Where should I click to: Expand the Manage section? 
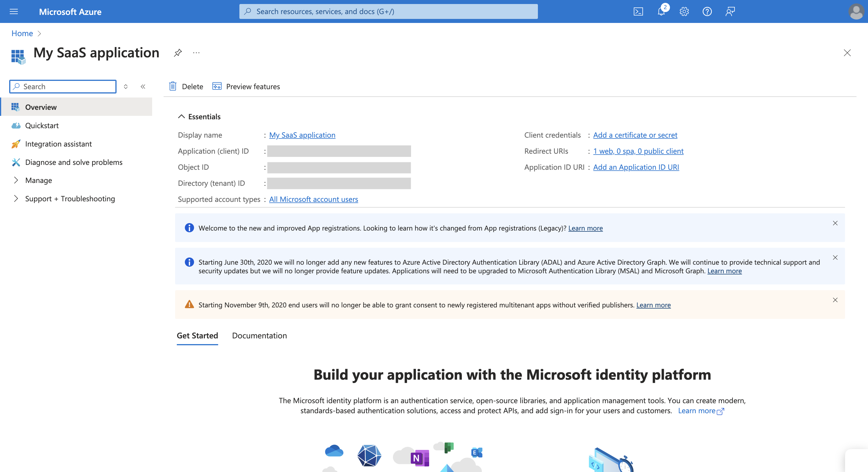38,180
